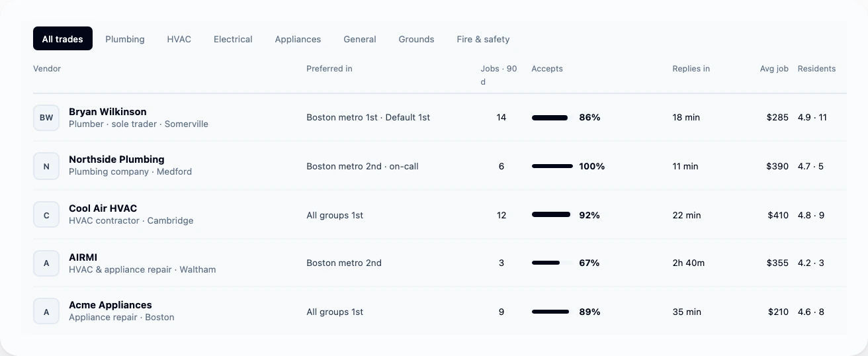Click the '4.9 · 11' resident rating

pyautogui.click(x=812, y=118)
